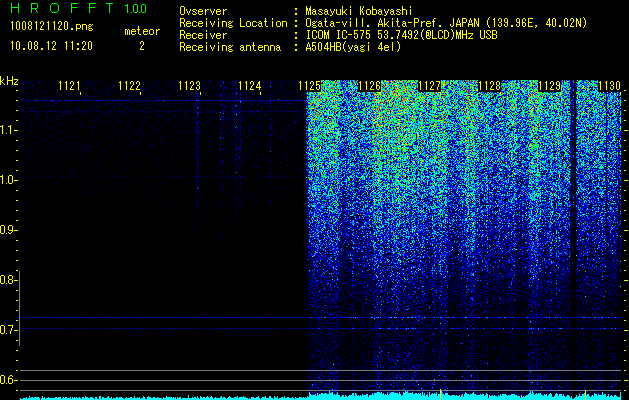Click the meteor count value 2
The image size is (629, 400).
(x=142, y=46)
